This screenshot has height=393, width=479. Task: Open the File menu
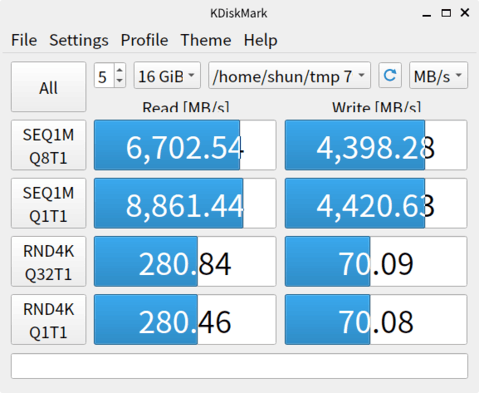coord(24,40)
